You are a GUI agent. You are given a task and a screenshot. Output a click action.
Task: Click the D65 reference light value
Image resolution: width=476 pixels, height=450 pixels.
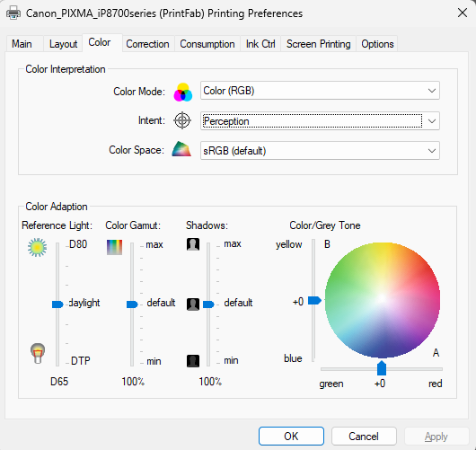tap(59, 382)
